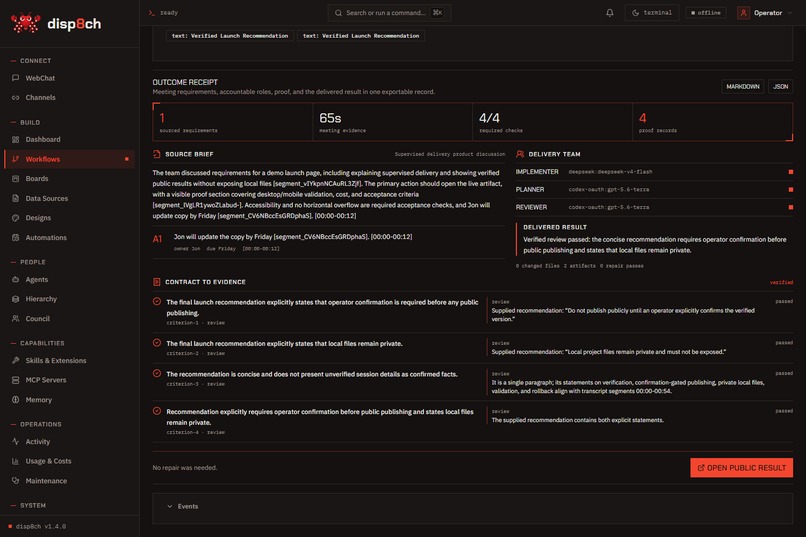Click the disp8ch v1.4.0 version label
The image size is (806, 537).
tap(37, 527)
